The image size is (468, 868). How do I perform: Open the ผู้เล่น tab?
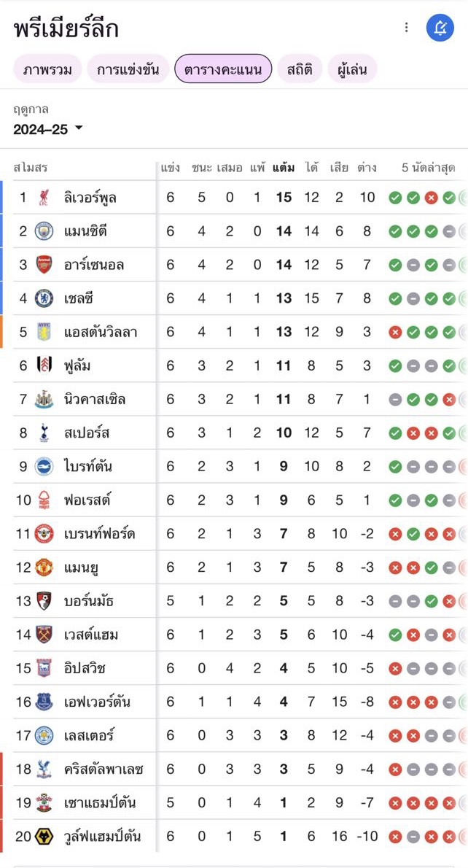click(352, 70)
